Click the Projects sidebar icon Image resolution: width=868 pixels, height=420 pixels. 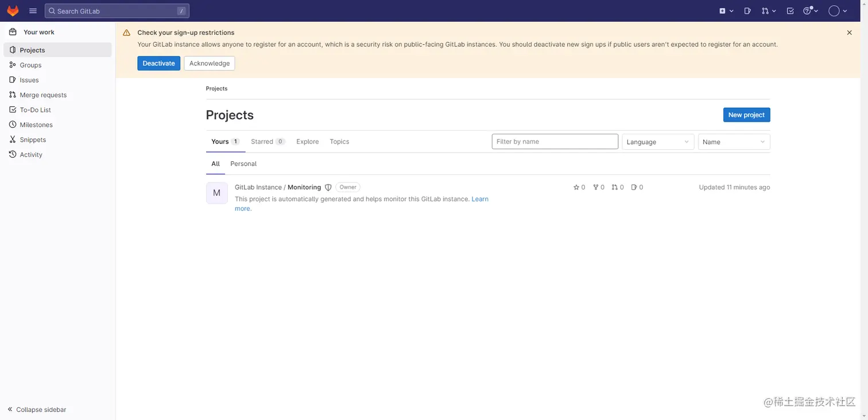(x=13, y=50)
